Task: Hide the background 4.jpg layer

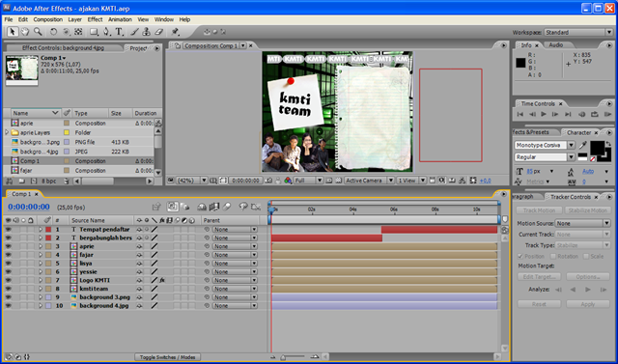Action: point(8,306)
